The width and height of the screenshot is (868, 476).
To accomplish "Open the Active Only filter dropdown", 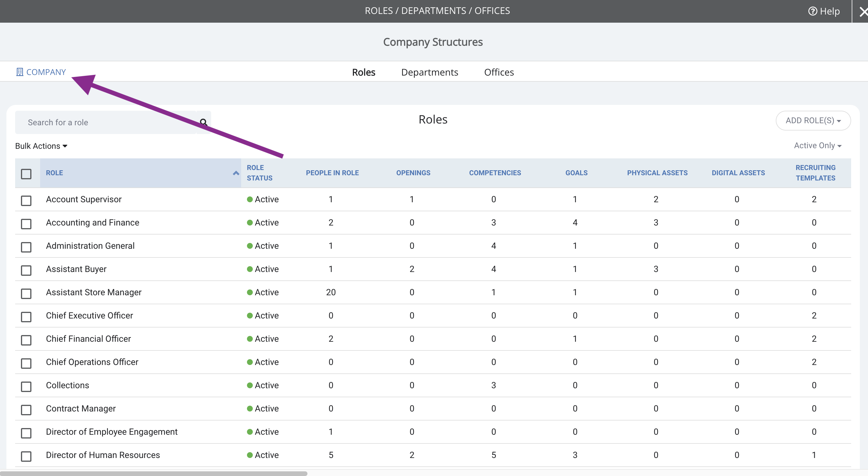I will [817, 145].
